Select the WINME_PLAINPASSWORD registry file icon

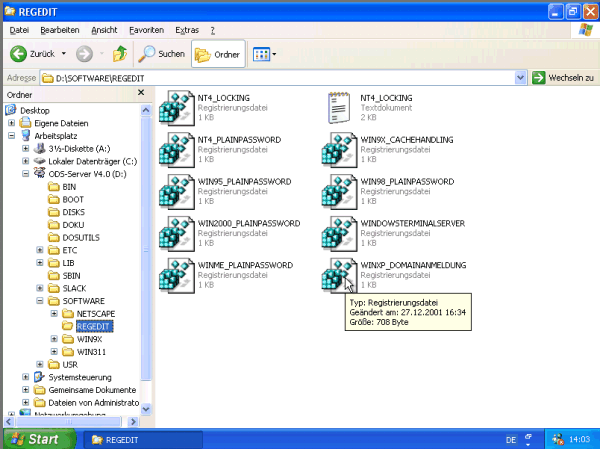click(176, 275)
